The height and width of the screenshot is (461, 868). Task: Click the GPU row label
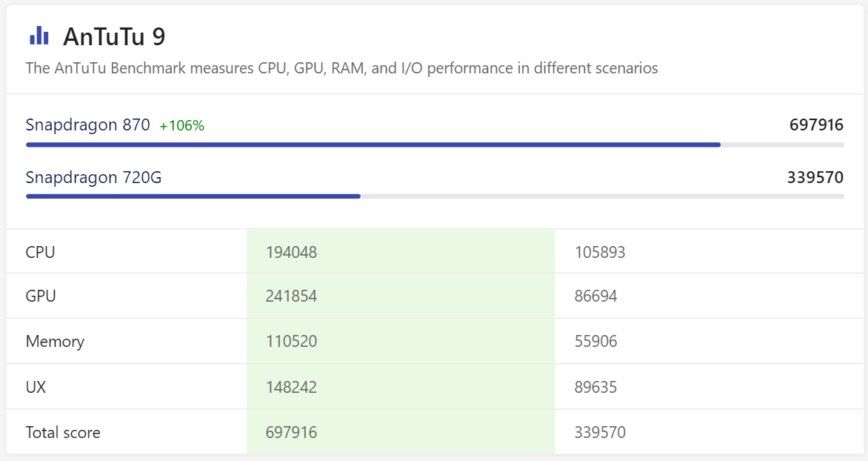pyautogui.click(x=41, y=296)
